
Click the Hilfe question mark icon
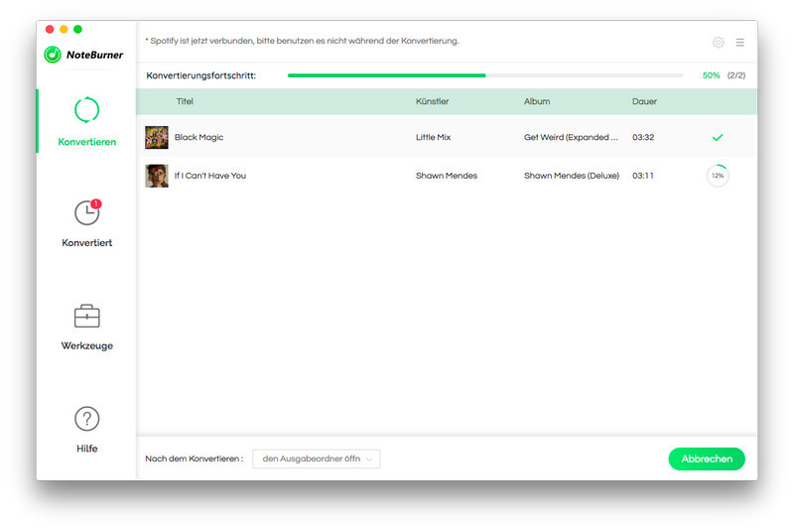pos(86,419)
